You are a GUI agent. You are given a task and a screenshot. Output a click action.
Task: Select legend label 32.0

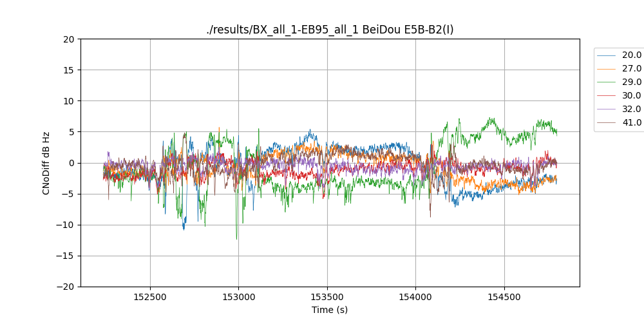[631, 109]
